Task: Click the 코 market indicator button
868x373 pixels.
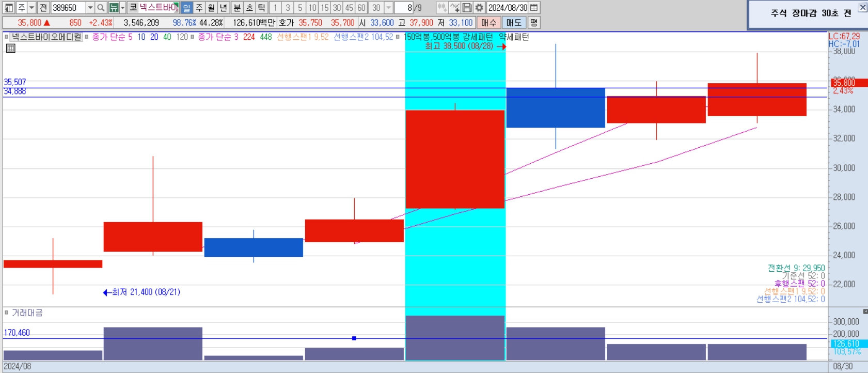Action: click(133, 8)
